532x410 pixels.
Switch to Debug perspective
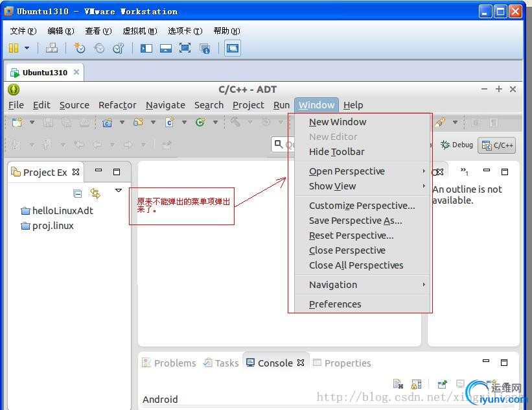(457, 145)
